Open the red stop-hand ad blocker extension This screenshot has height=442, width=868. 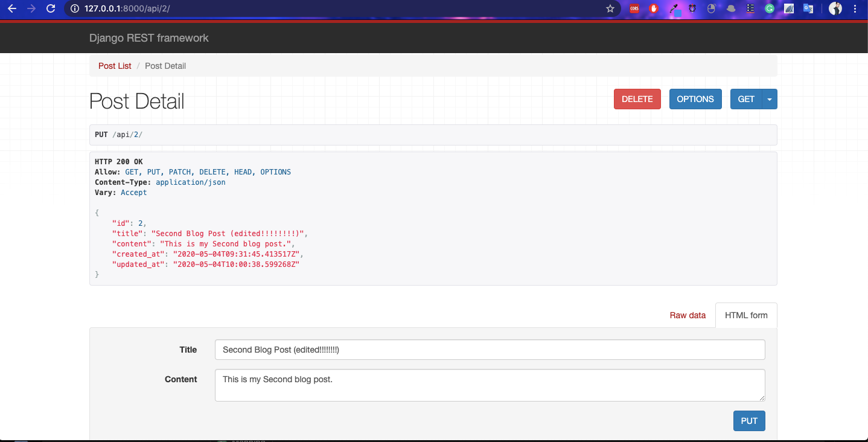(654, 8)
